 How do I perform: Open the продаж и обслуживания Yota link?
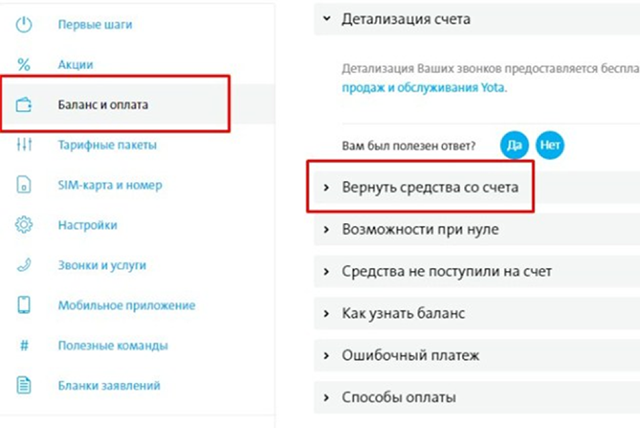pyautogui.click(x=424, y=87)
